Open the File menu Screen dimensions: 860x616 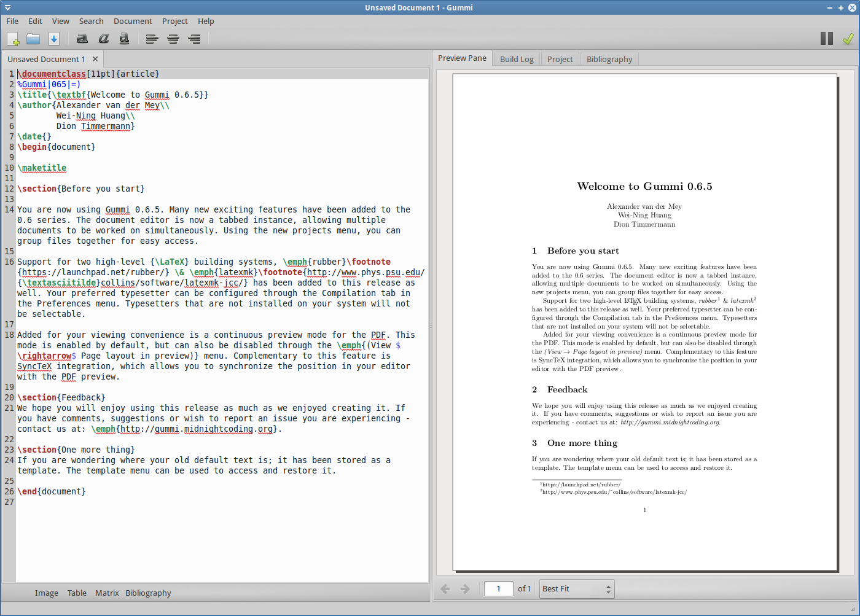click(x=12, y=21)
